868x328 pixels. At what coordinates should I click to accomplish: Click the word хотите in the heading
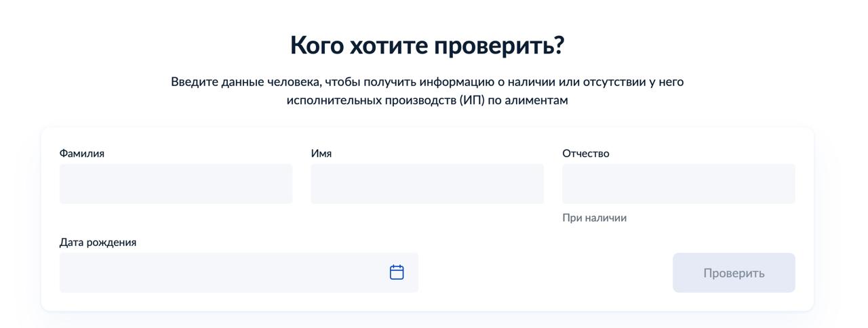point(389,45)
